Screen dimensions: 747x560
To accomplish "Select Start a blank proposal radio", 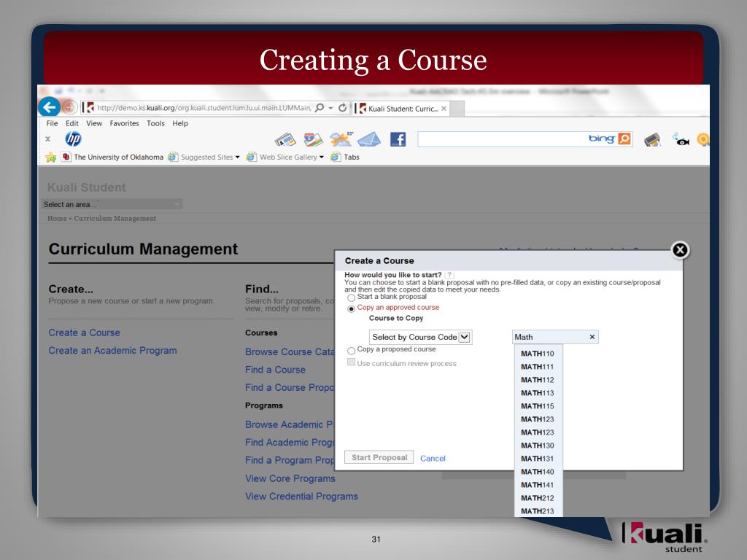I will (351, 297).
